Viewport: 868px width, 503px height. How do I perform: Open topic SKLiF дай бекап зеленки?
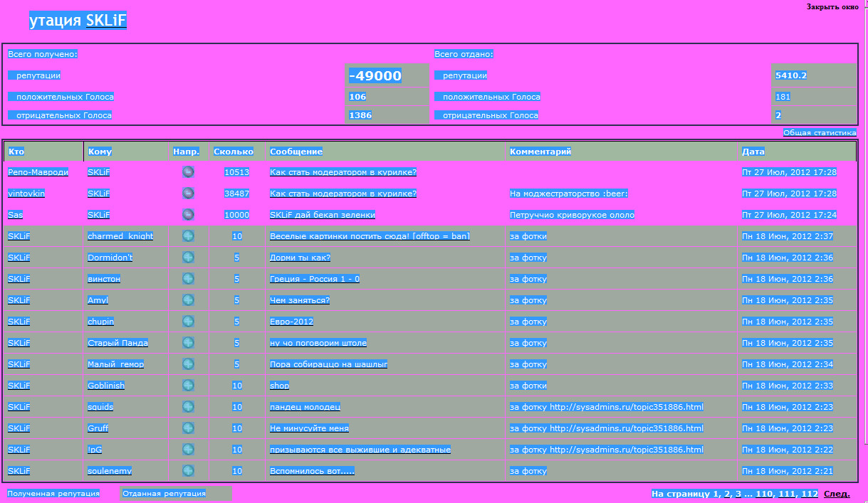323,215
